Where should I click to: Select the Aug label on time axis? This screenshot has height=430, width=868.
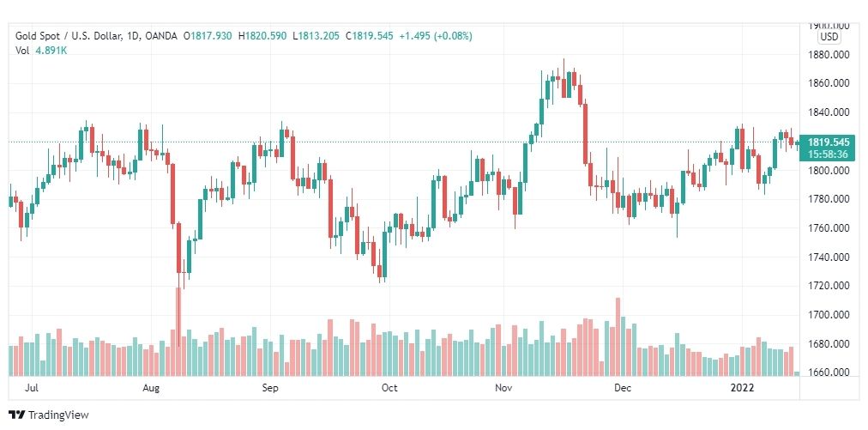[151, 389]
